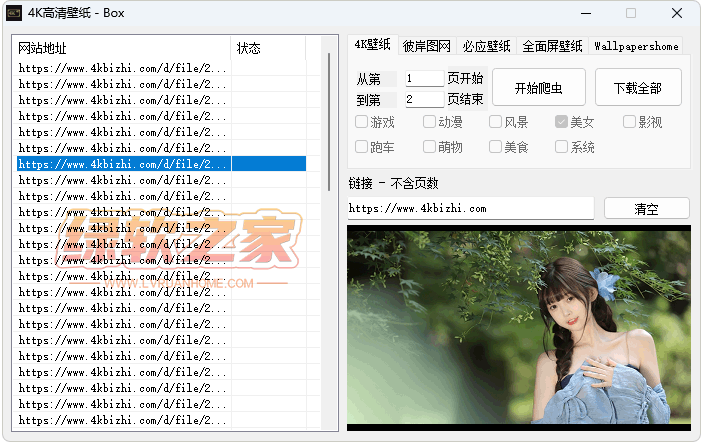Open the Wallpapershome tab
Image resolution: width=703 pixels, height=444 pixels.
click(x=635, y=46)
